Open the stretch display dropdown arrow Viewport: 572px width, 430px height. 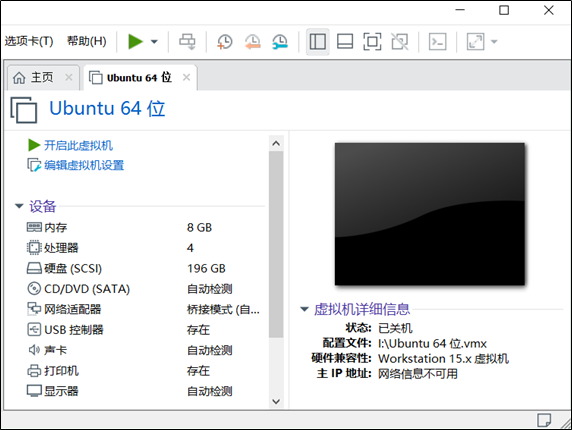(494, 42)
